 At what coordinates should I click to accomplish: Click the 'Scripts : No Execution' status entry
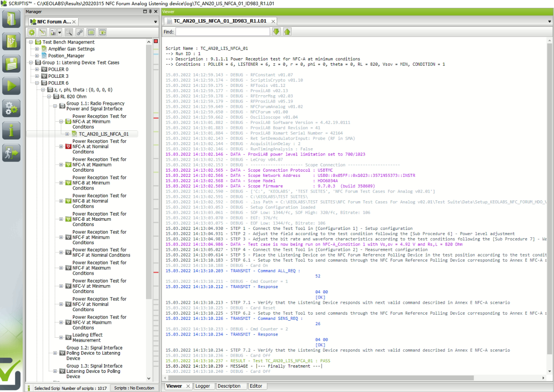pyautogui.click(x=134, y=388)
